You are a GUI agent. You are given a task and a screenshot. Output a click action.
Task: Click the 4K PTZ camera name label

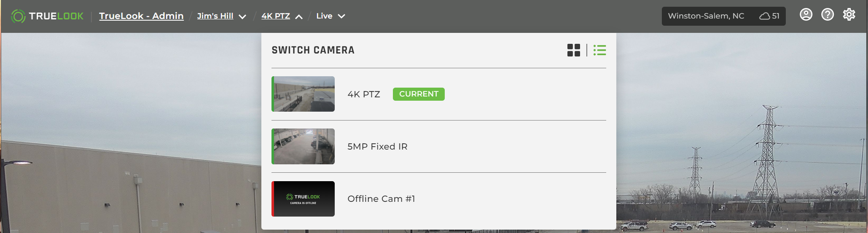364,94
